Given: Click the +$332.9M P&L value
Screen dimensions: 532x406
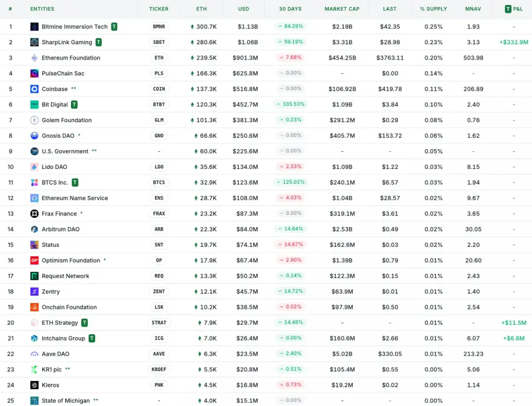Looking at the screenshot, I should point(513,42).
